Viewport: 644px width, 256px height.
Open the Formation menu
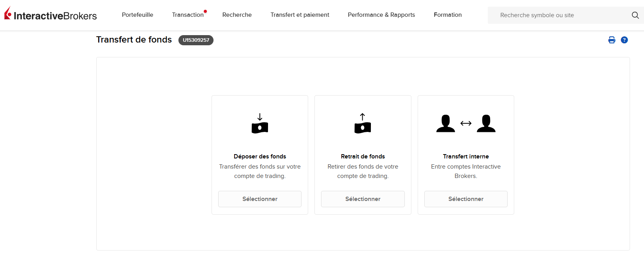click(x=448, y=15)
